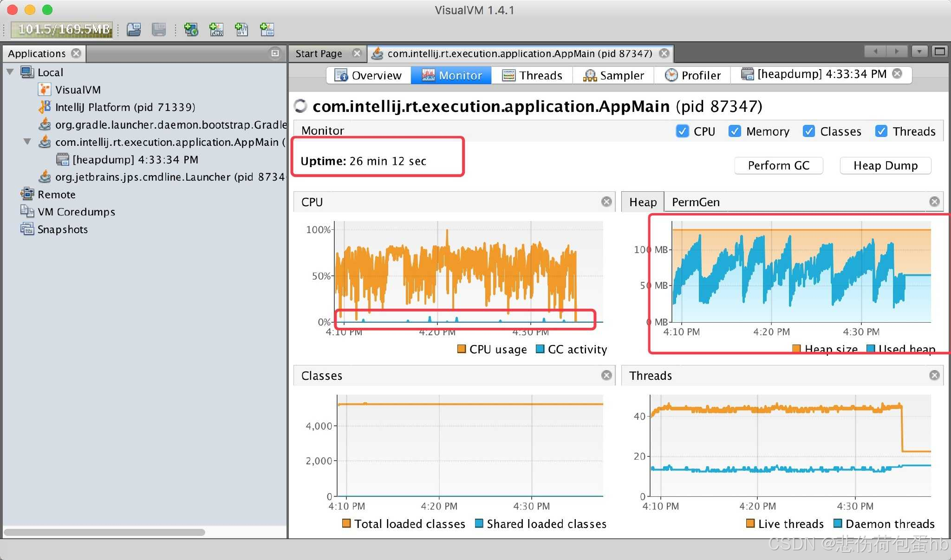Image resolution: width=951 pixels, height=560 pixels.
Task: Click the Applications panel horizontal scrollbar
Action: tap(104, 532)
